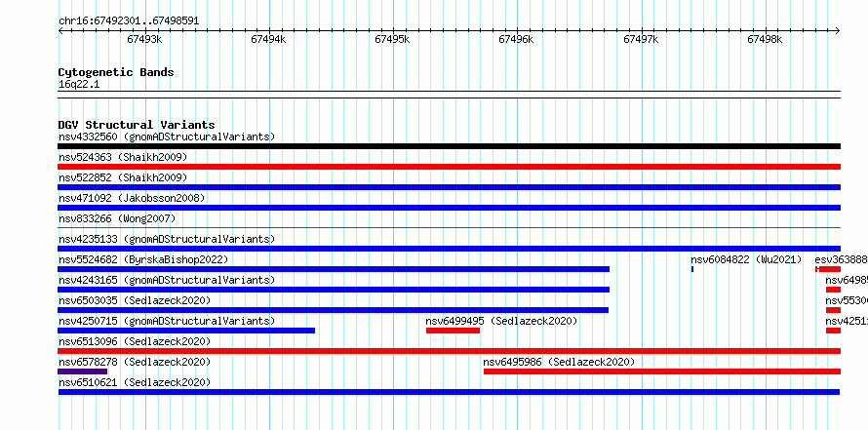
Task: Click the short red nsv6499495 variant bar
Action: tap(453, 331)
